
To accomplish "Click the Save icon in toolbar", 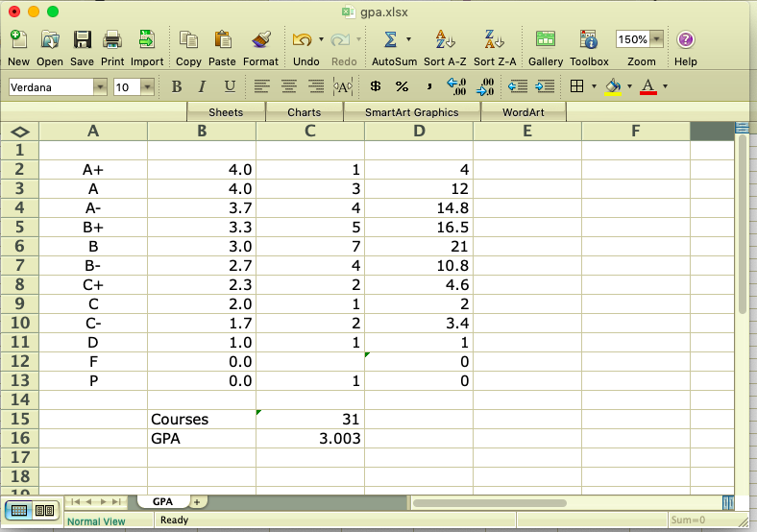I will 82,40.
